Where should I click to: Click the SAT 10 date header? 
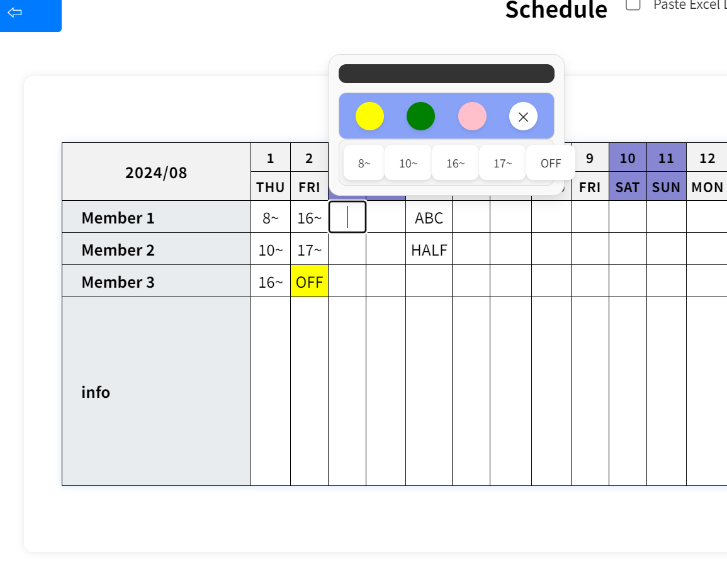coord(627,159)
